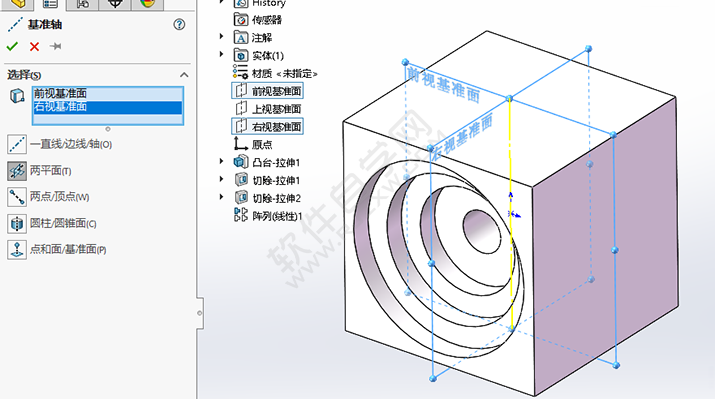Click 两平面(T) label
The image size is (715, 399).
51,171
